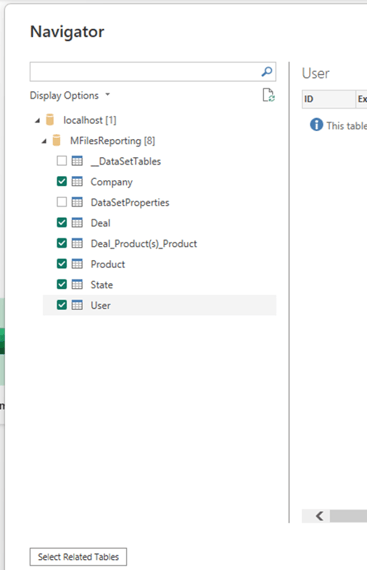Check the _DataSetTables checkbox
This screenshot has width=367, height=570.
62,161
